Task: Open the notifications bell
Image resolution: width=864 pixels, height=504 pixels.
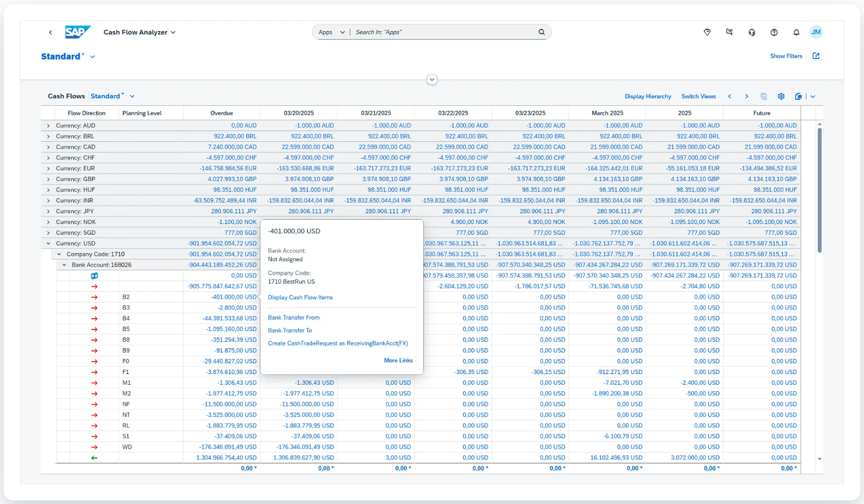Action: click(796, 32)
